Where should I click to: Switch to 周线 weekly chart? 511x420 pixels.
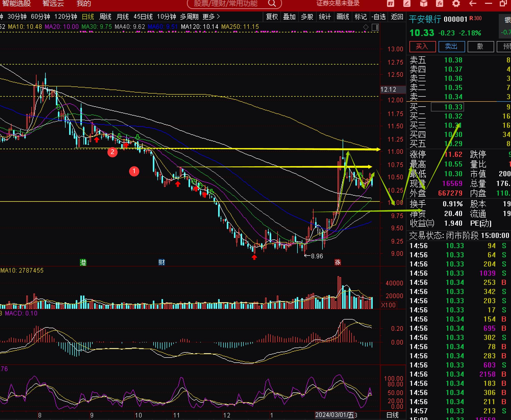[x=105, y=17]
